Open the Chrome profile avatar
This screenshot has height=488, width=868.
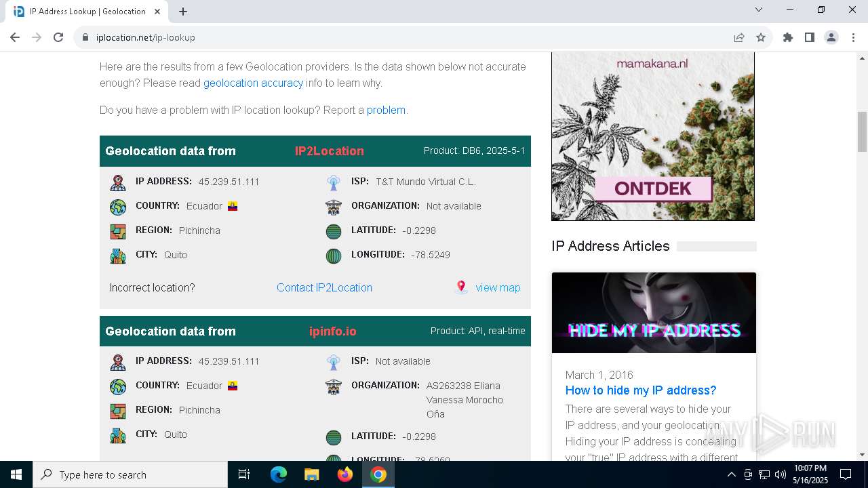pyautogui.click(x=831, y=37)
